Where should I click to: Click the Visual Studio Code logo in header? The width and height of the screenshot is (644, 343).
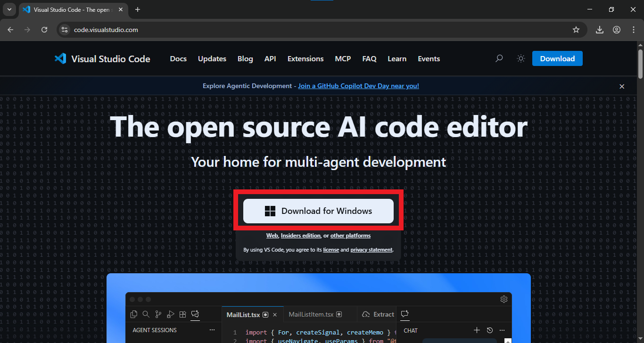pyautogui.click(x=102, y=59)
